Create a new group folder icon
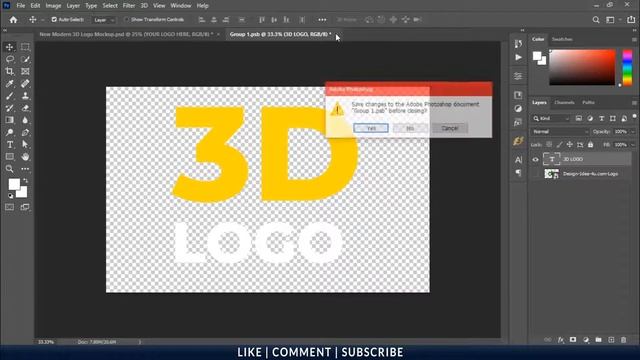 (x=598, y=340)
